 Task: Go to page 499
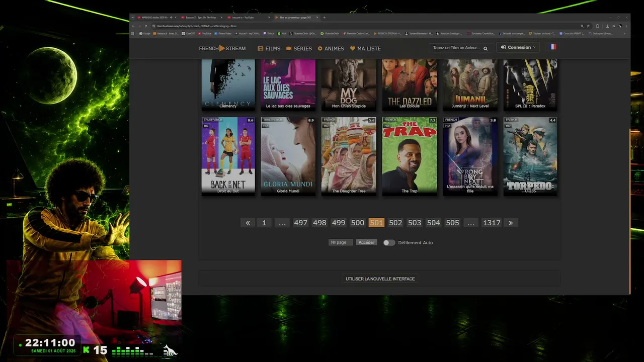pos(339,223)
